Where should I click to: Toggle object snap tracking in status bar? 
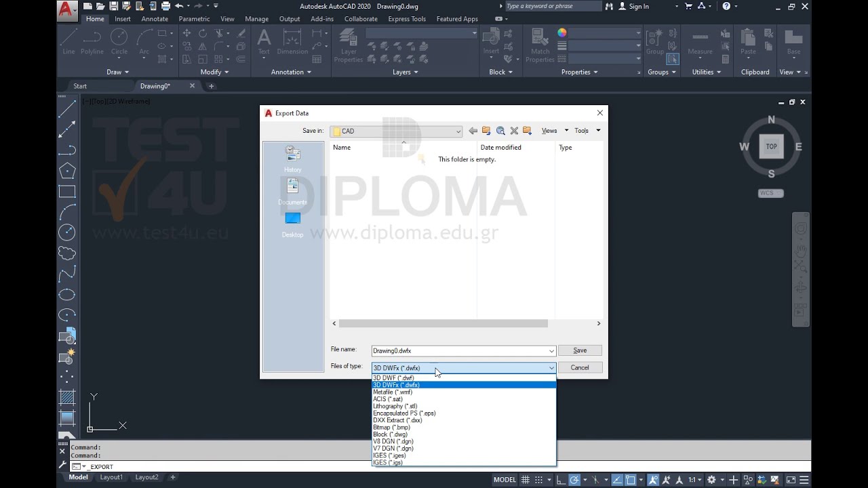point(618,480)
